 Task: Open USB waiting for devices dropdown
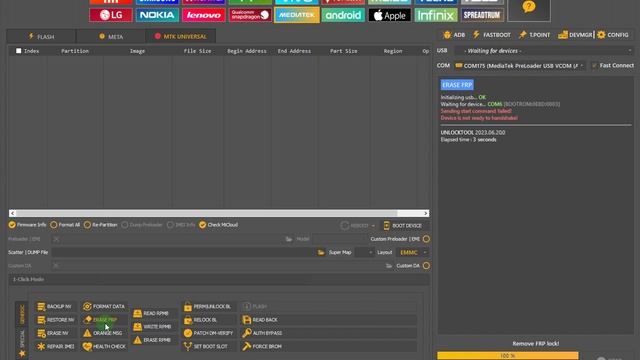tap(544, 51)
